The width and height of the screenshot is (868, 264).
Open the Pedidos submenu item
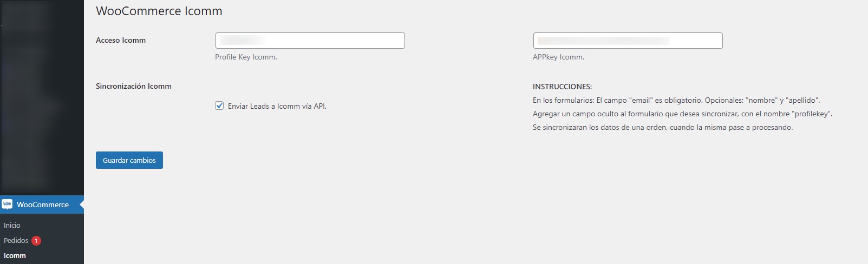click(x=16, y=241)
